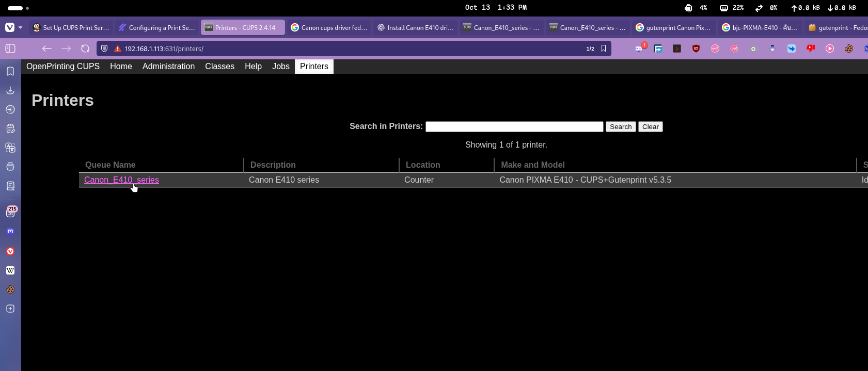Open the Translate panel in the sidebar
Viewport: 868px width, 371px height.
pos(10,148)
